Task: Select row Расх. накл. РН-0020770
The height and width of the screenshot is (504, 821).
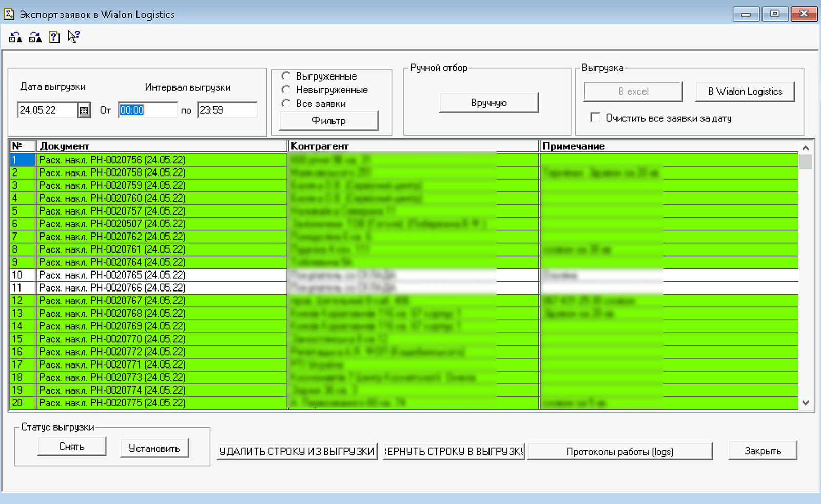Action: 404,339
